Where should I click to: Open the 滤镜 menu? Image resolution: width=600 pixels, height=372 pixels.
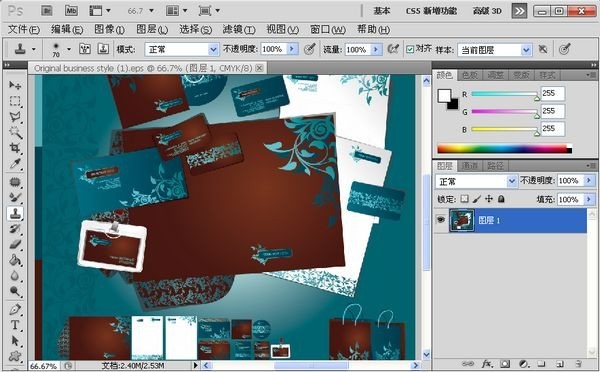coord(239,29)
